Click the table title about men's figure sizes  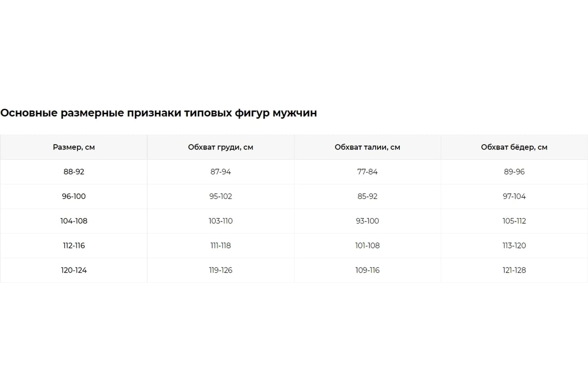(x=159, y=113)
